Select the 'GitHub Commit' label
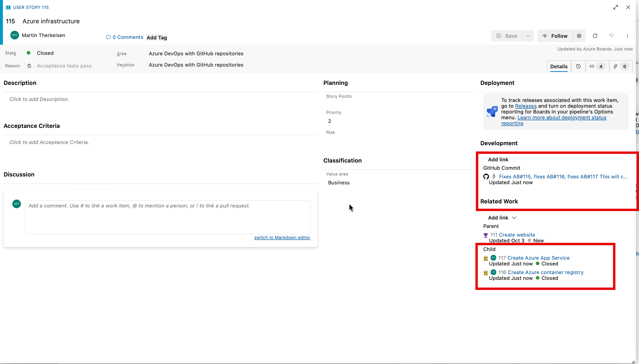The image size is (639, 364). [501, 168]
